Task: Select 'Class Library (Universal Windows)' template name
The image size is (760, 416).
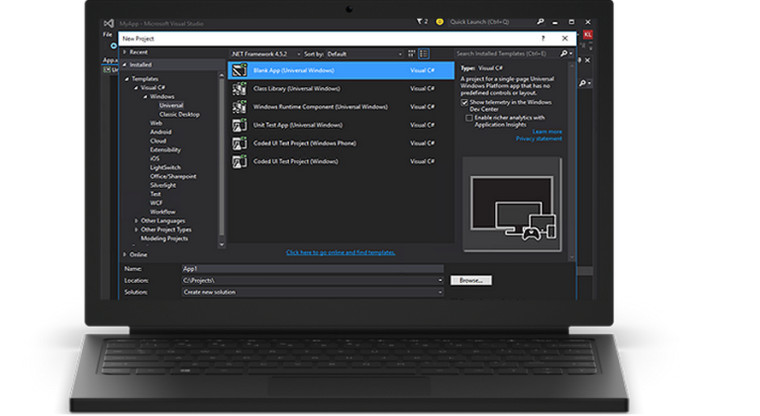Action: point(297,89)
